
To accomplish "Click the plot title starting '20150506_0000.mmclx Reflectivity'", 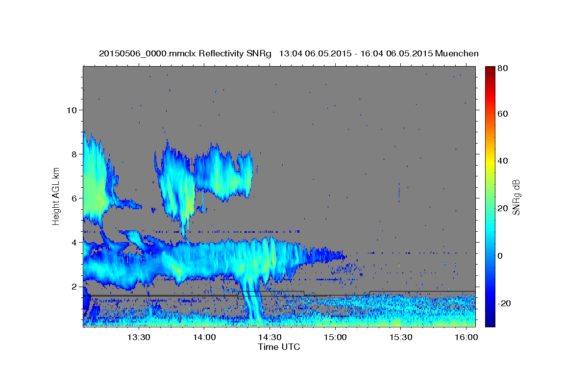I will 289,53.
